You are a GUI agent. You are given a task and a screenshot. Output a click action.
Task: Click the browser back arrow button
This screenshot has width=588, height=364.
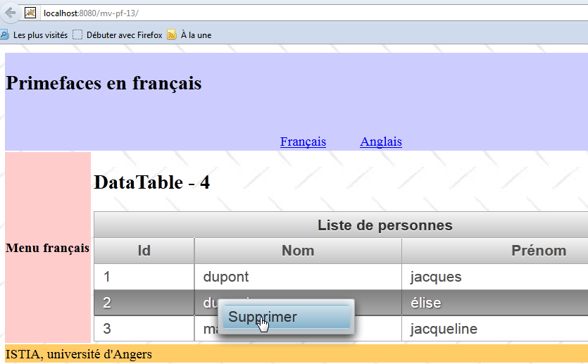(x=10, y=13)
